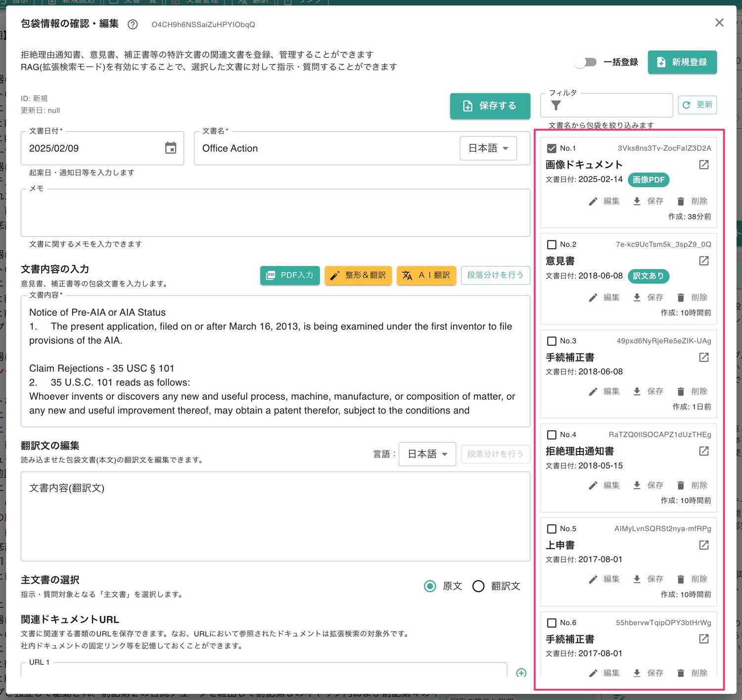Select the 翻訳文 radio button
Image resolution: width=742 pixels, height=700 pixels.
[x=478, y=586]
